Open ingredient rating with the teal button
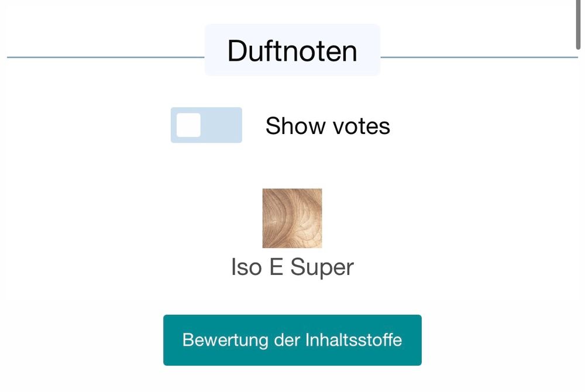This screenshot has width=585, height=392. [x=292, y=340]
